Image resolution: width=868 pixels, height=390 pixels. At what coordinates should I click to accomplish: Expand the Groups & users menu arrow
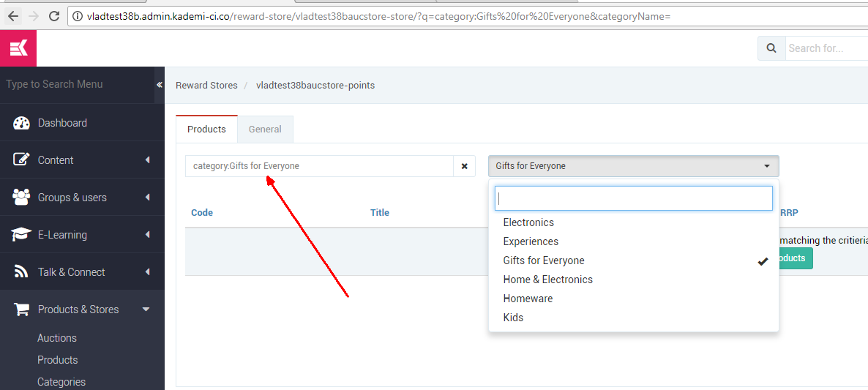tap(147, 197)
